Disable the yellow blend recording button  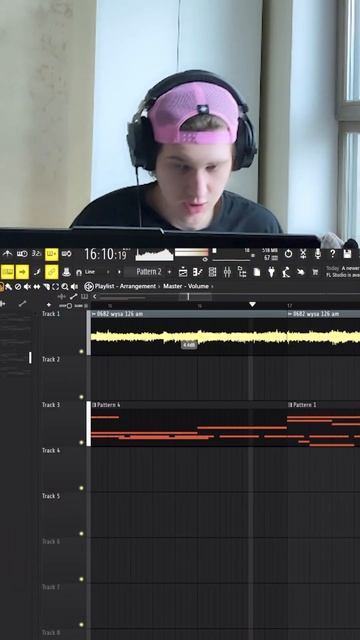(51, 254)
